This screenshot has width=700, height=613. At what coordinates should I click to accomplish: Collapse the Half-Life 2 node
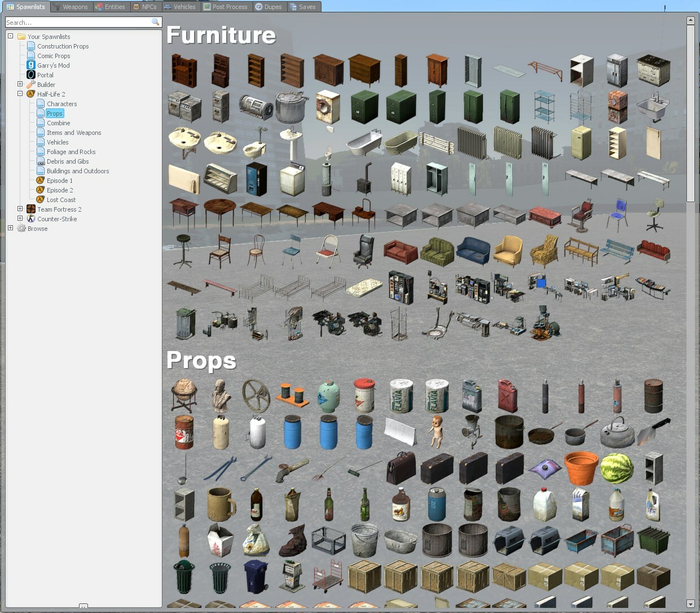coord(20,93)
